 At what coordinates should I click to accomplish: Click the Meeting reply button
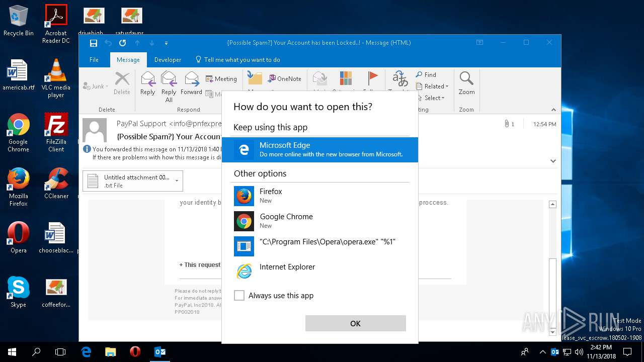(x=221, y=79)
